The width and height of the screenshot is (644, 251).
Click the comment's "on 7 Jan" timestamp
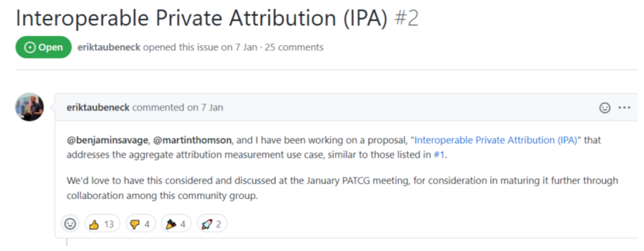205,108
